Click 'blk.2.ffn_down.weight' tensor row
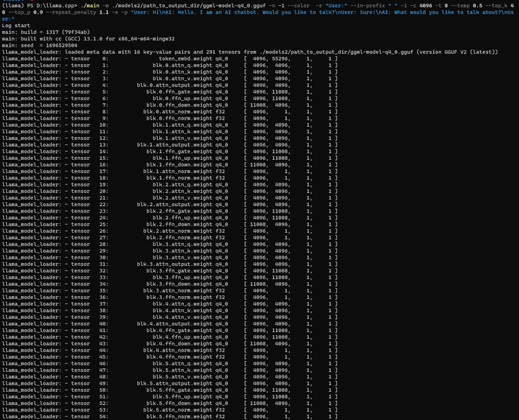Screen dimensions: 519x420 pyautogui.click(x=169, y=224)
